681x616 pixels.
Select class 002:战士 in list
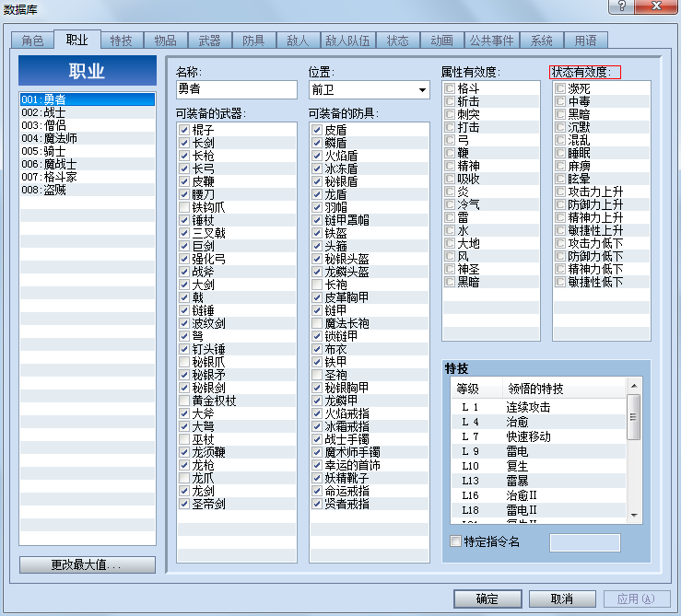pos(88,112)
